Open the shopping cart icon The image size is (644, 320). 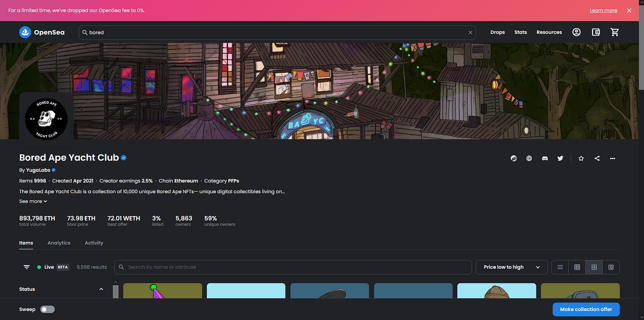tap(615, 32)
